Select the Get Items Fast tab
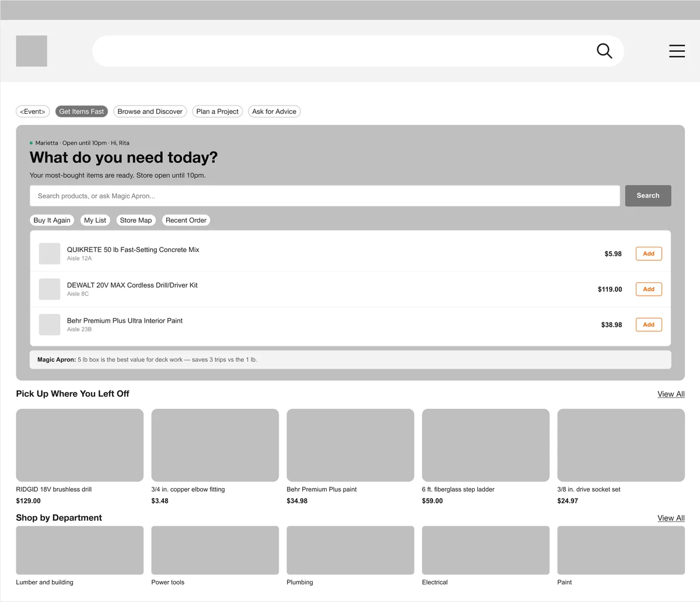 (82, 111)
